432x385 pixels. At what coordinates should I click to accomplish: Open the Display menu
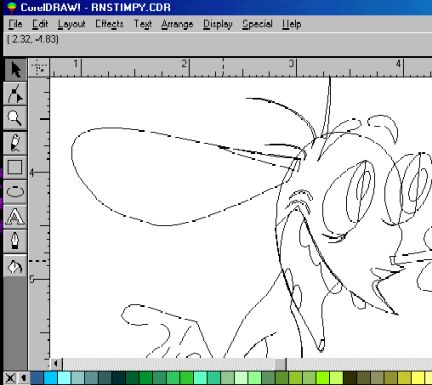[x=218, y=24]
